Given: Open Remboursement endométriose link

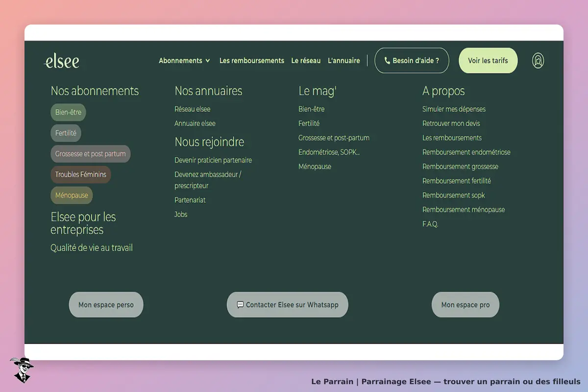Looking at the screenshot, I should [466, 152].
